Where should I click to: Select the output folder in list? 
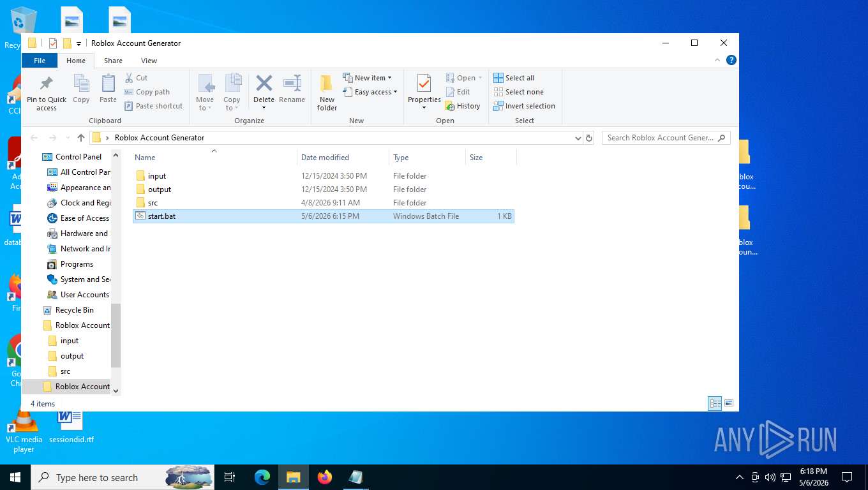click(323, 189)
